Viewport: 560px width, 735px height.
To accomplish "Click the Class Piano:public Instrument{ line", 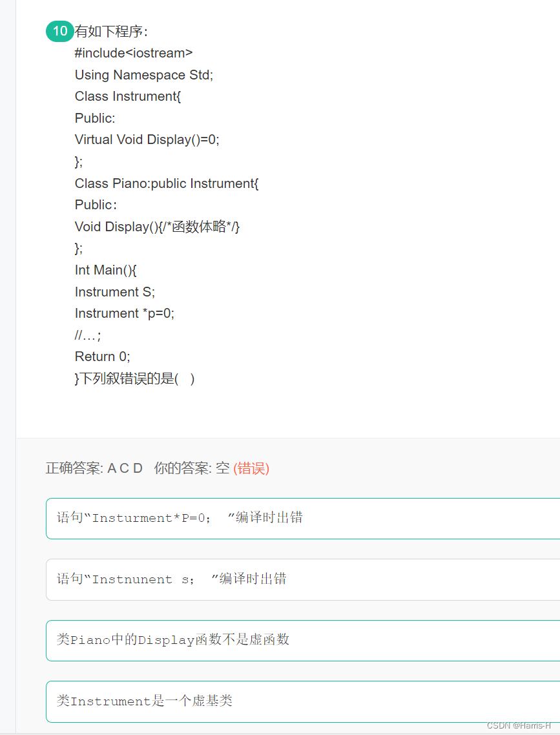I will (x=167, y=183).
